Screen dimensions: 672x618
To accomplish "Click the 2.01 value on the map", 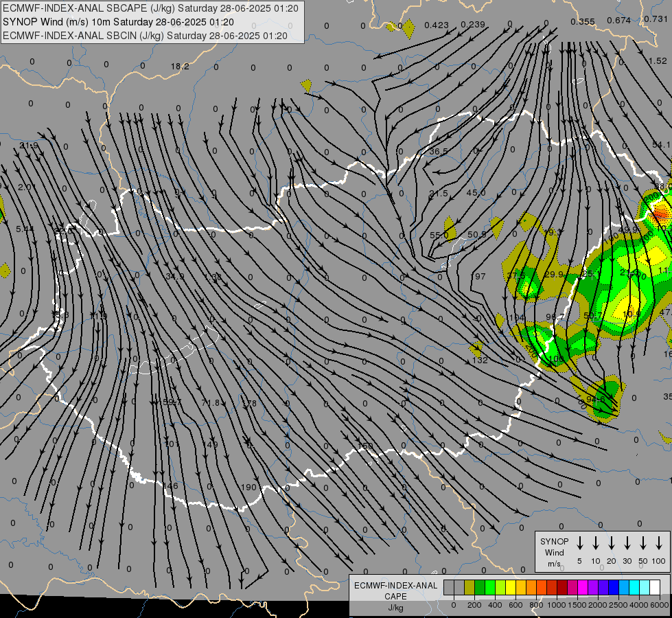I will [26, 187].
